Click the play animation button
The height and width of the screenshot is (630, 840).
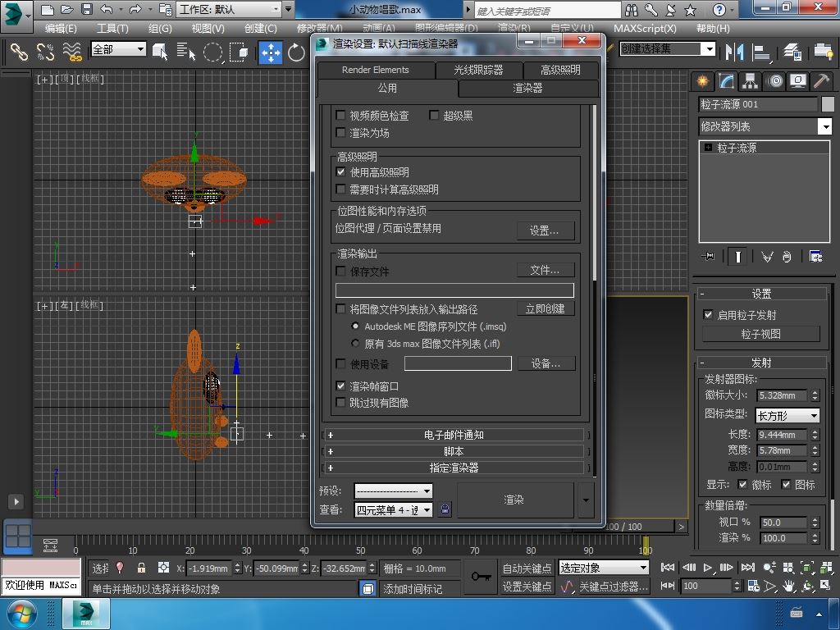(x=708, y=568)
